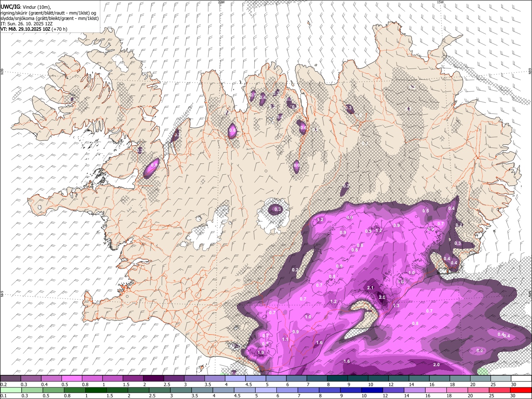The width and height of the screenshot is (532, 399).
Task: Click the snow legend swatch between 0.2 and 0.3
Action: (11, 379)
